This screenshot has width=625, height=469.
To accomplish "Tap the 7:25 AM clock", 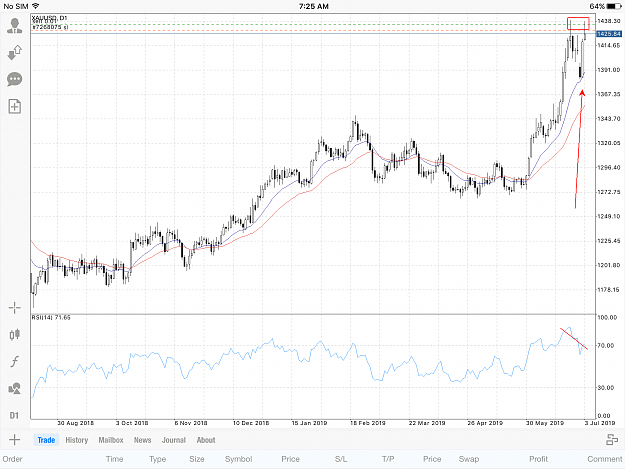I will coord(314,6).
